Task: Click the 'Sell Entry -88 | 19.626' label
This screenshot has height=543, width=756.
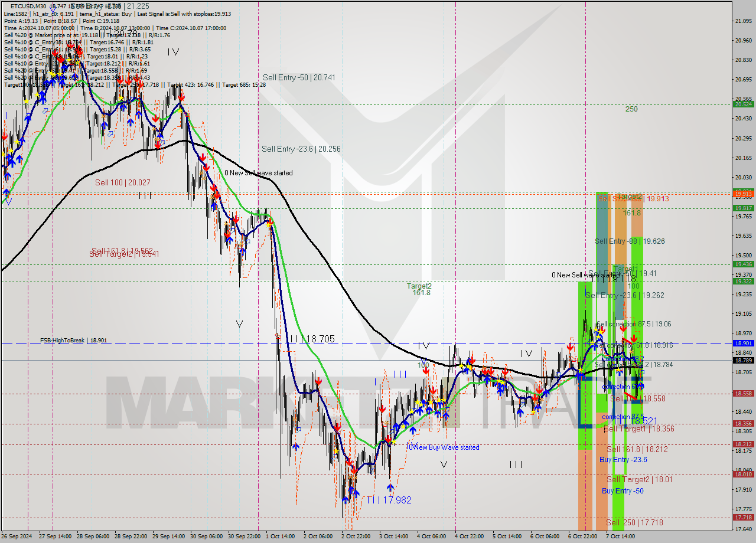Action: pos(630,241)
